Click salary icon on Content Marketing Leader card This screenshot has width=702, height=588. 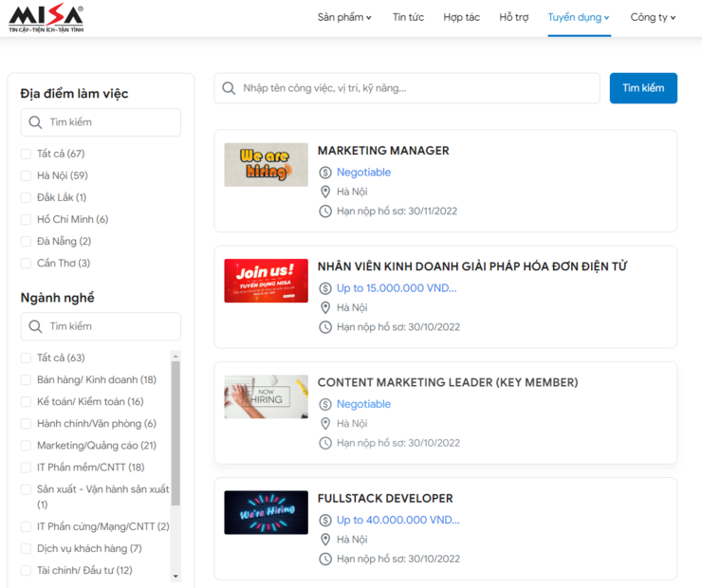coord(325,404)
